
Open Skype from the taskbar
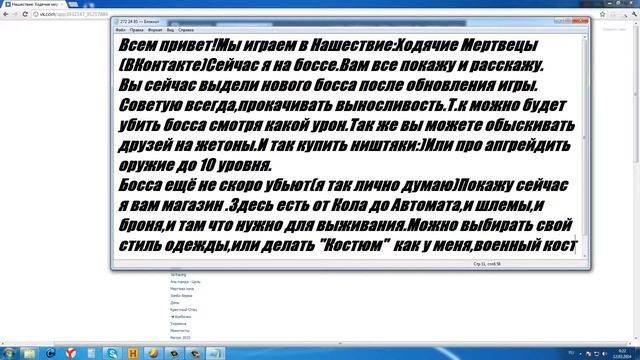112,353
